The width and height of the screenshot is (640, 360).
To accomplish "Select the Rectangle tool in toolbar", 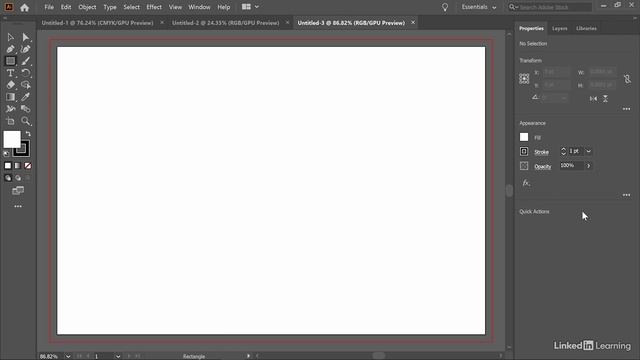I will point(11,61).
